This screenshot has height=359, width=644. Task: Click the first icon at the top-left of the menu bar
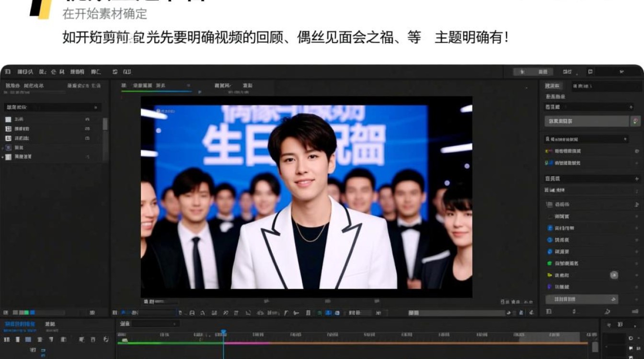pyautogui.click(x=7, y=72)
